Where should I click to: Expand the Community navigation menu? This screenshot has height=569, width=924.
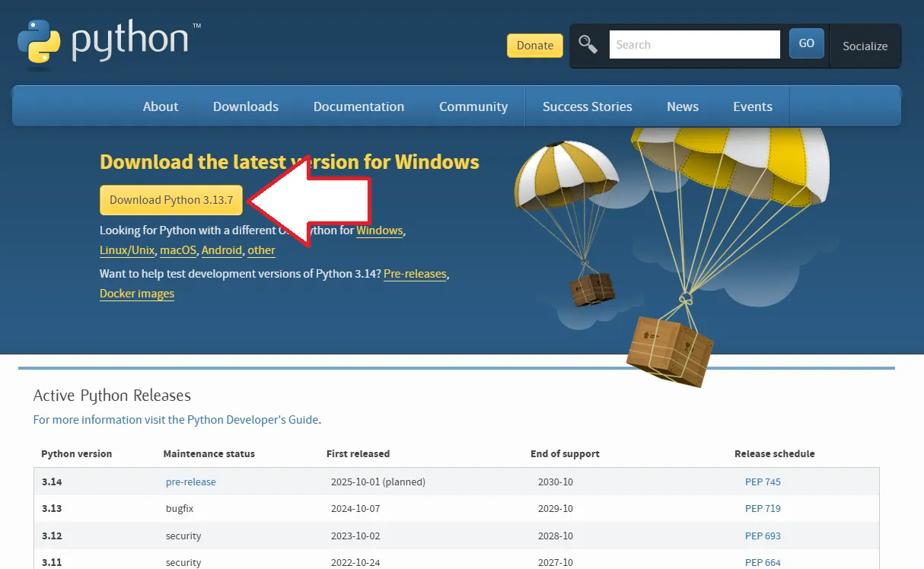(x=473, y=106)
